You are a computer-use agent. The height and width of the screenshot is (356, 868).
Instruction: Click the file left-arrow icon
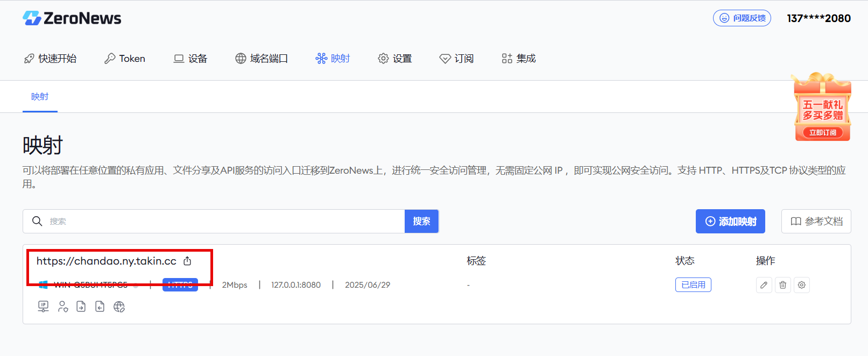click(100, 307)
